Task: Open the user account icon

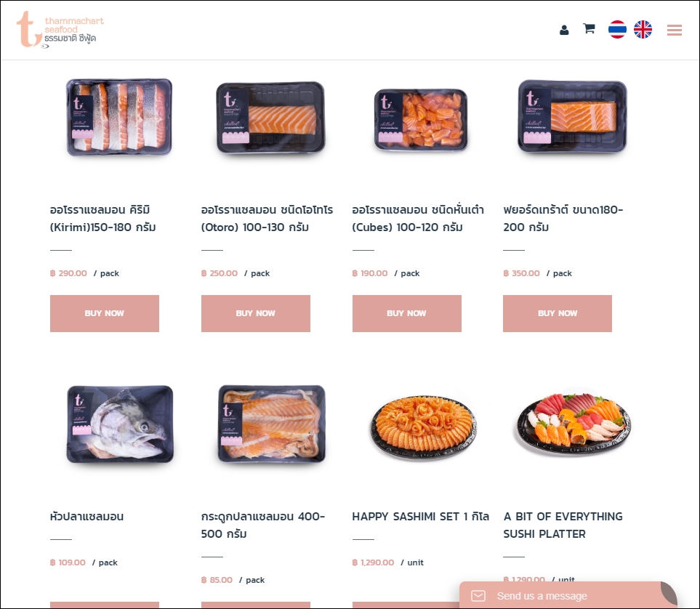Action: (564, 30)
